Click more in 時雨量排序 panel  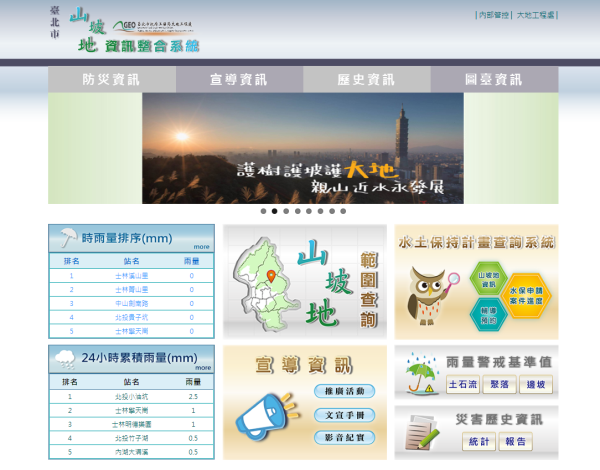[201, 247]
